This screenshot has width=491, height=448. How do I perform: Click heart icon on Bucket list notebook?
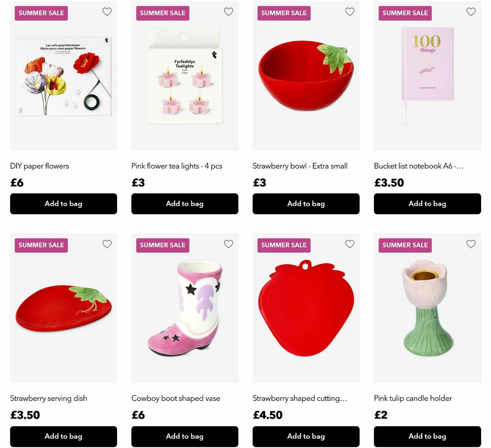[x=471, y=12]
